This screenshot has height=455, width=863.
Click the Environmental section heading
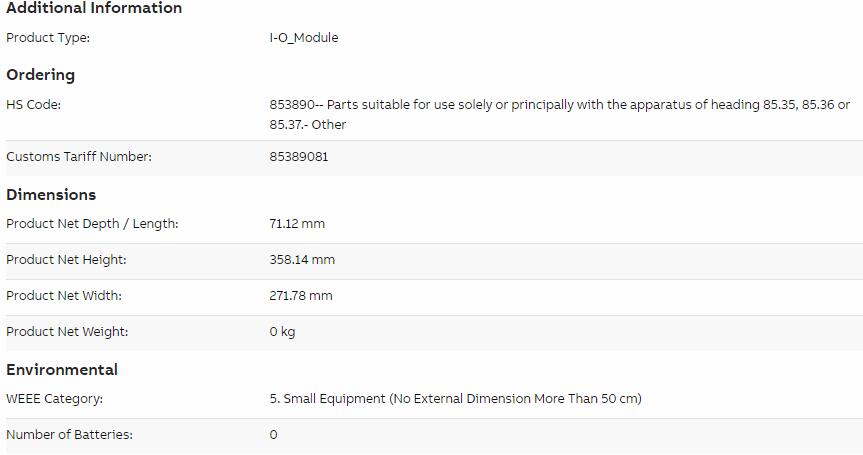62,370
